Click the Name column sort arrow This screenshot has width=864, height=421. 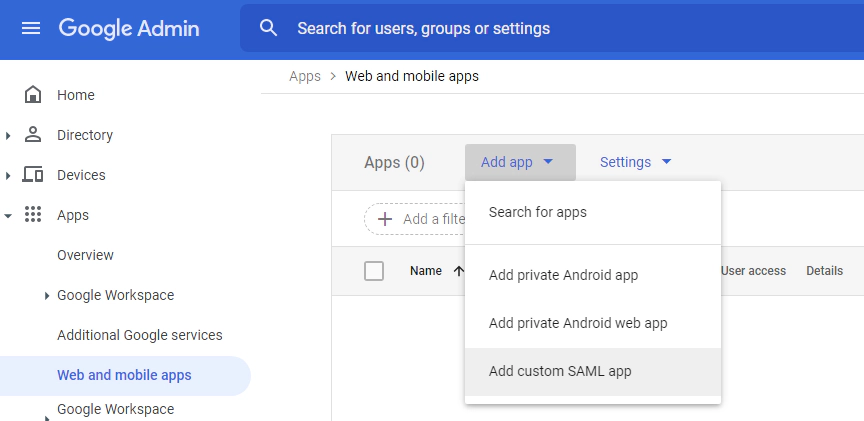coord(458,271)
